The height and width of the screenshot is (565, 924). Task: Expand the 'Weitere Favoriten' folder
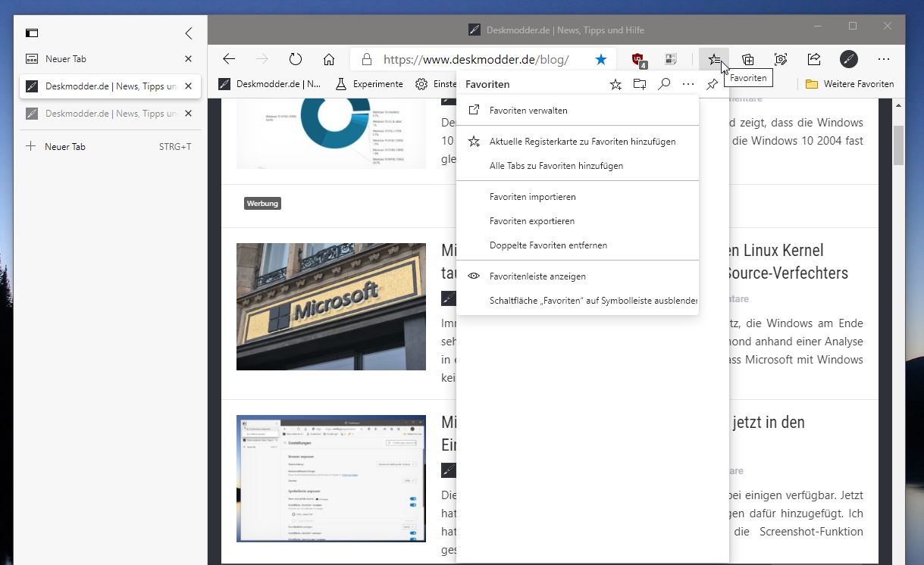click(850, 84)
